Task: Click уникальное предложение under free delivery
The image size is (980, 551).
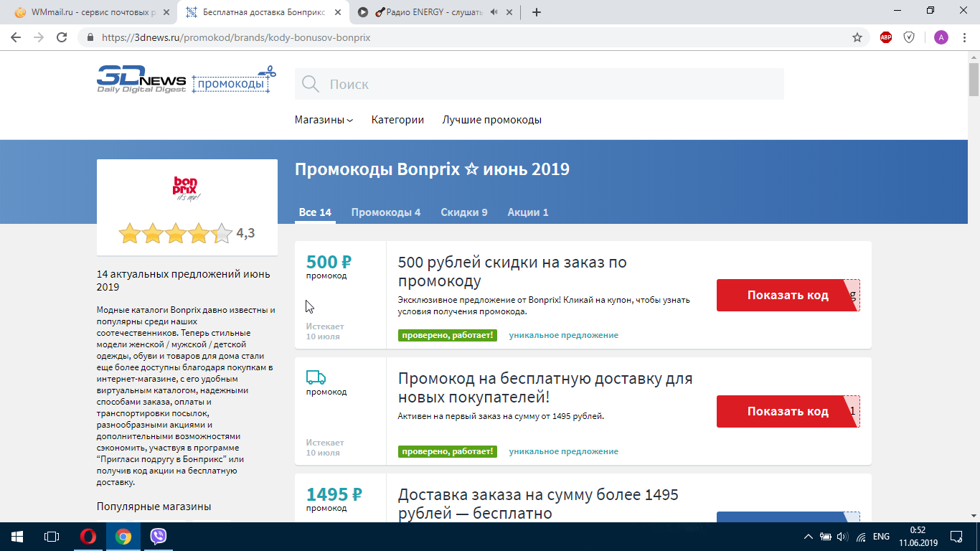Action: click(563, 451)
